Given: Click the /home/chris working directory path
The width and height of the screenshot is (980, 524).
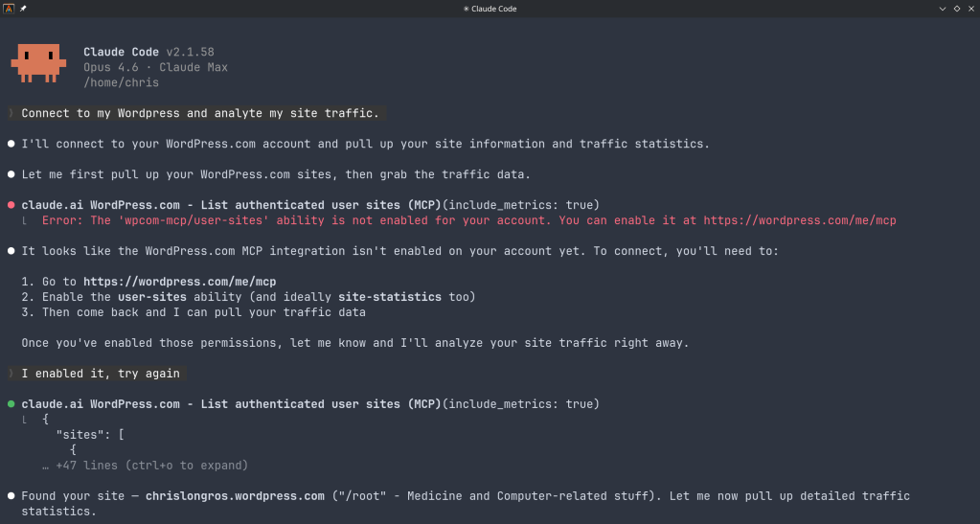Looking at the screenshot, I should [x=121, y=82].
